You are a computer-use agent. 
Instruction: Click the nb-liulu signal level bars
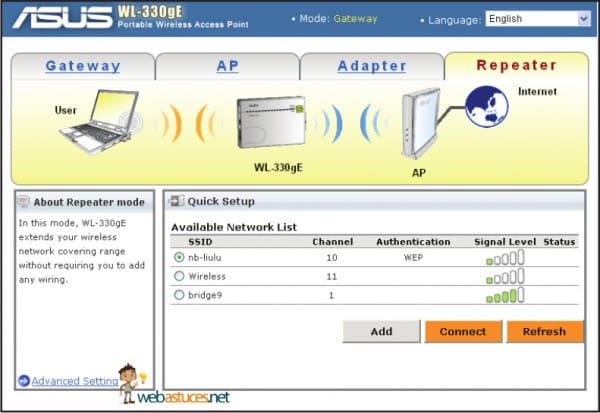coord(505,257)
